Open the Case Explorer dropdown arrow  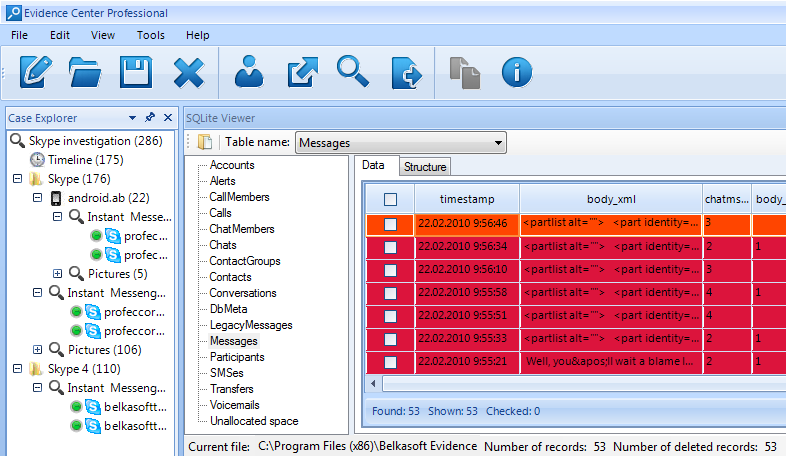click(132, 118)
